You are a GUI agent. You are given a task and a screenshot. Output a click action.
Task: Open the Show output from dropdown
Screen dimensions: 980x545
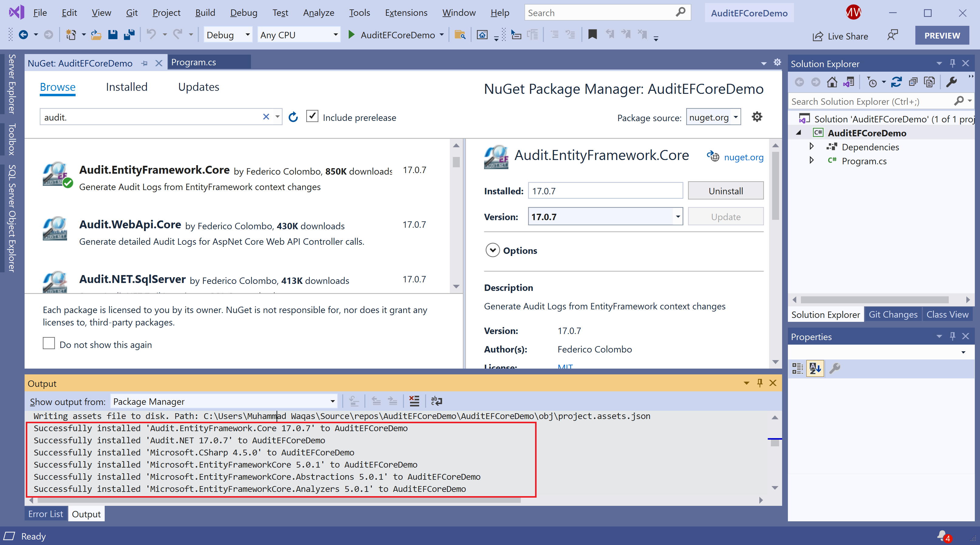[332, 401]
